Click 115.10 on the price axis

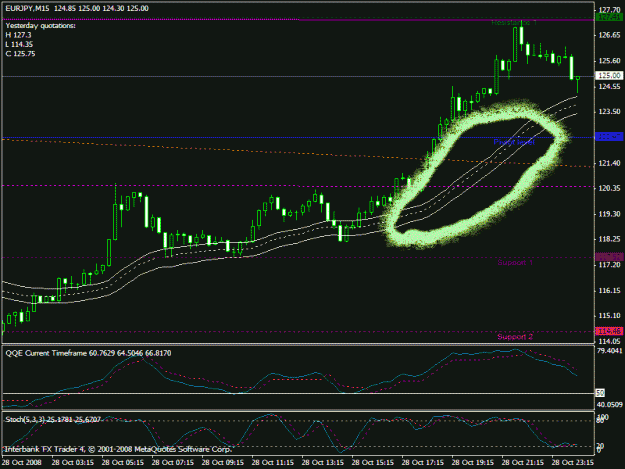tap(609, 316)
